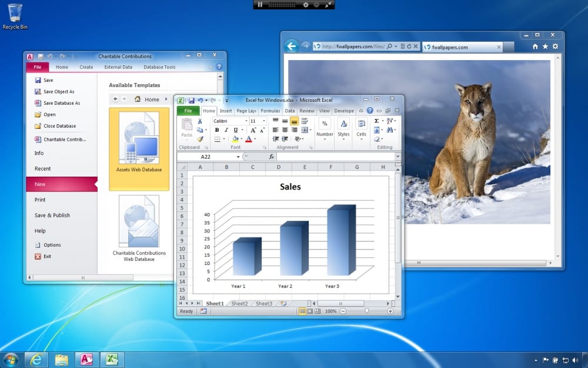Click the Wrap Text icon in Excel ribbon

click(305, 121)
